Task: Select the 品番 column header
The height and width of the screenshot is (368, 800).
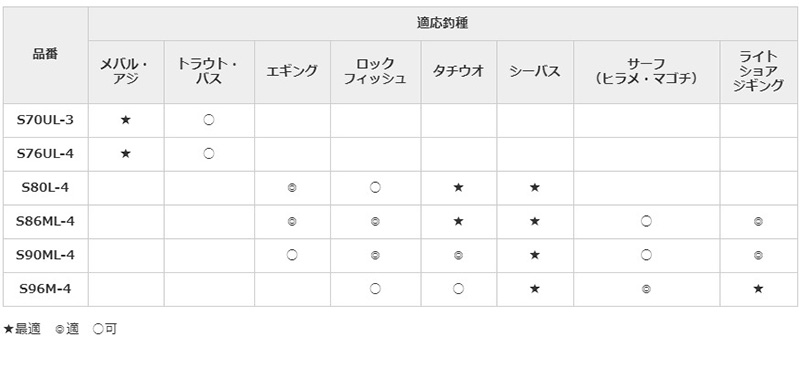Action: click(x=45, y=55)
